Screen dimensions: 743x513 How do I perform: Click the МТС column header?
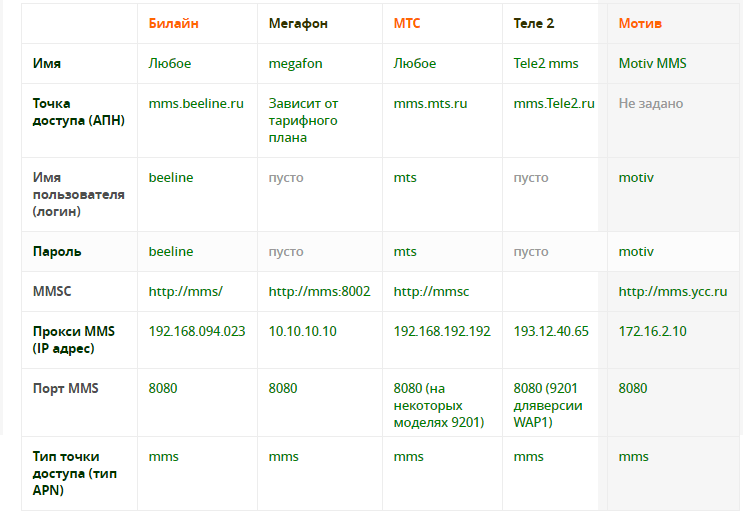tap(407, 23)
